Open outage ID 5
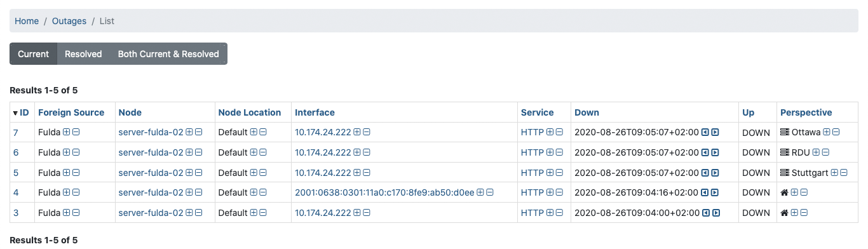 (x=16, y=173)
